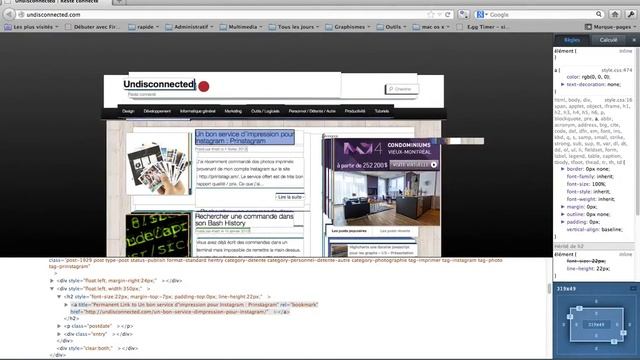This screenshot has width=640, height=360.
Task: Click the Bash terminal post thumbnail
Action: pyautogui.click(x=158, y=235)
